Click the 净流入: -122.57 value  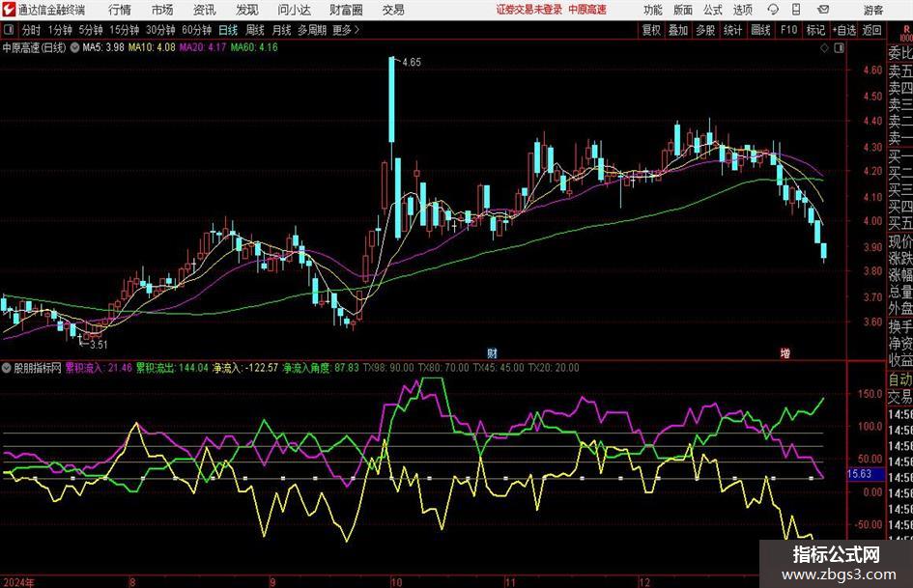pyautogui.click(x=245, y=368)
